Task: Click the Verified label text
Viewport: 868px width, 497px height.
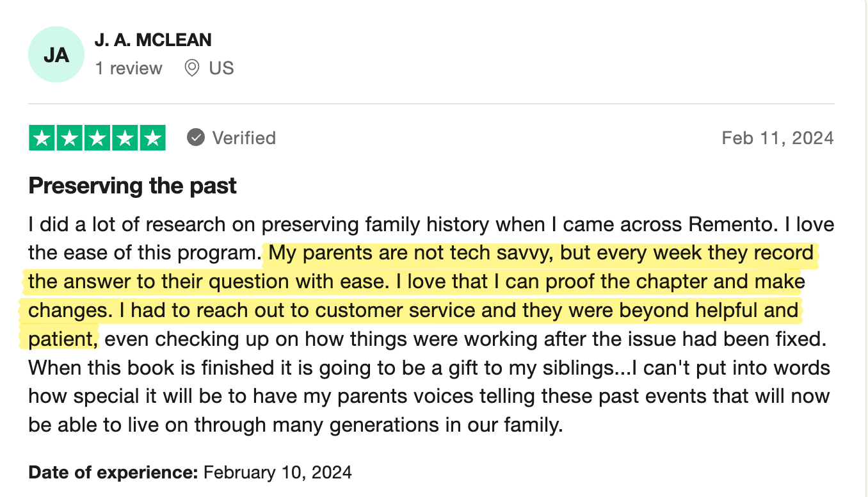Action: click(x=244, y=138)
